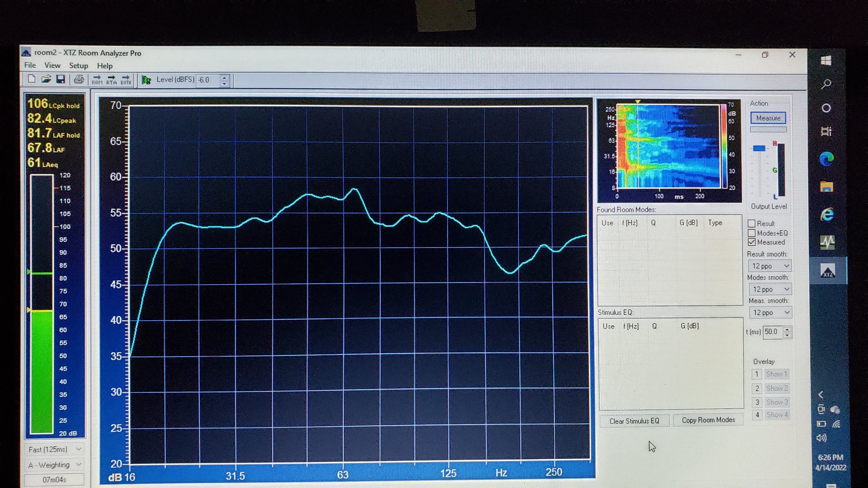Increase t (ms) value with up arrow
Viewport: 868px width, 488px height.
click(787, 329)
